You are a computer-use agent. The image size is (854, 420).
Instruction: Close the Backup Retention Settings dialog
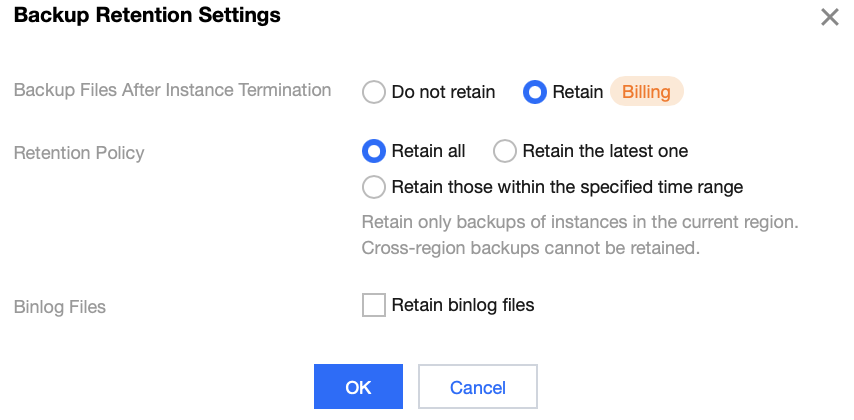(x=829, y=17)
